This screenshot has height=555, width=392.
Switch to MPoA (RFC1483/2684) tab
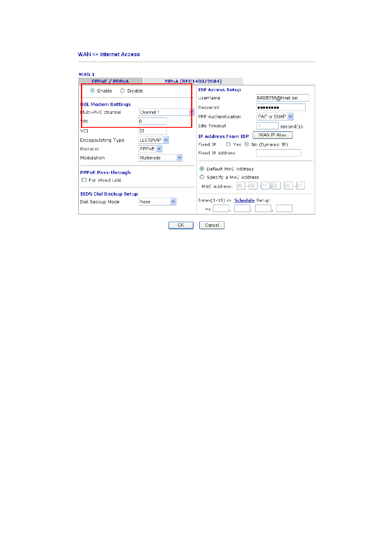click(x=193, y=81)
